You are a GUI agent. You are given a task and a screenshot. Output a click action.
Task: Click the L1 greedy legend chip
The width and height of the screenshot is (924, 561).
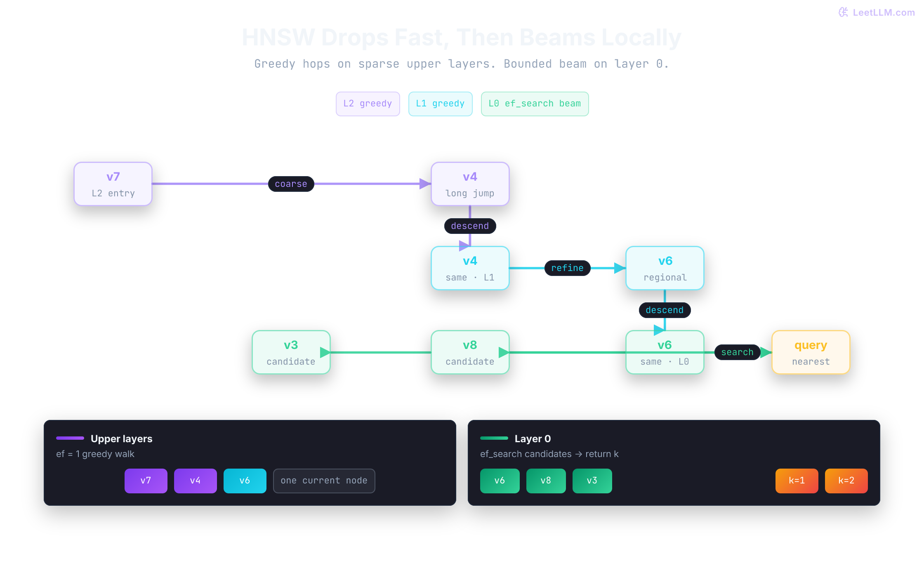pos(440,104)
